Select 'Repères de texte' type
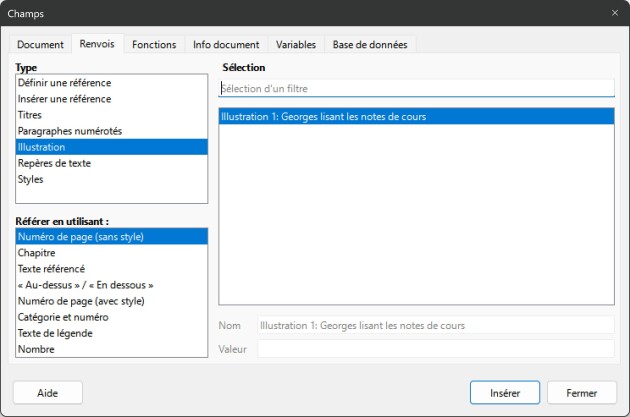The width and height of the screenshot is (630, 417). pyautogui.click(x=57, y=163)
